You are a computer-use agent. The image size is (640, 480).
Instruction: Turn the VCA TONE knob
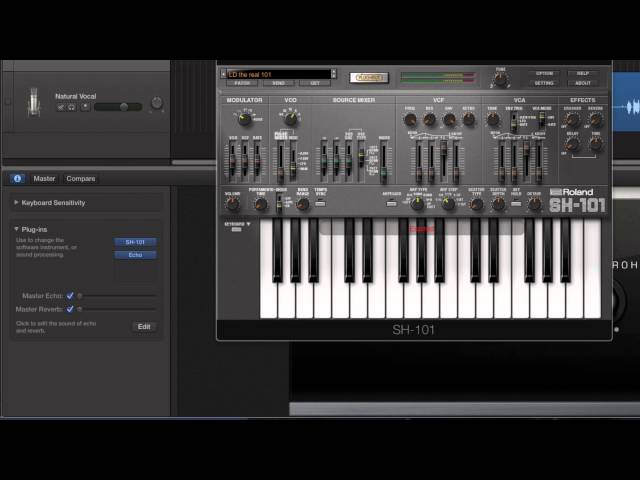[493, 120]
